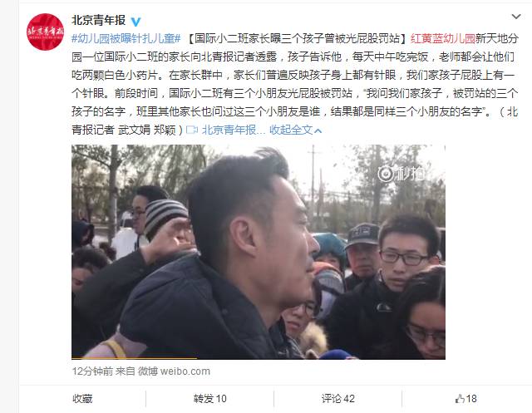Open the 北京青年报... video link
The image size is (532, 413).
pyautogui.click(x=234, y=130)
